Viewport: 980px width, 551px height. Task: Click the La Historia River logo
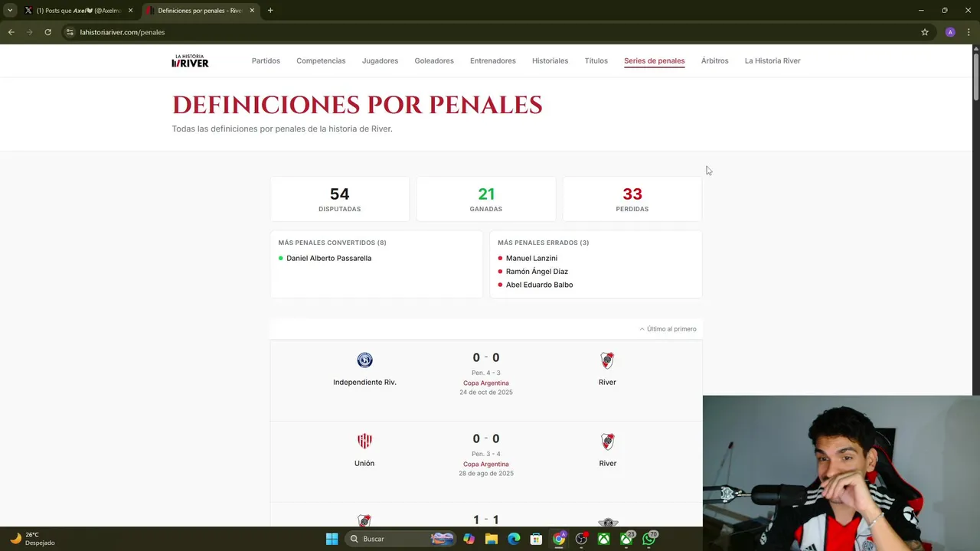pyautogui.click(x=190, y=61)
